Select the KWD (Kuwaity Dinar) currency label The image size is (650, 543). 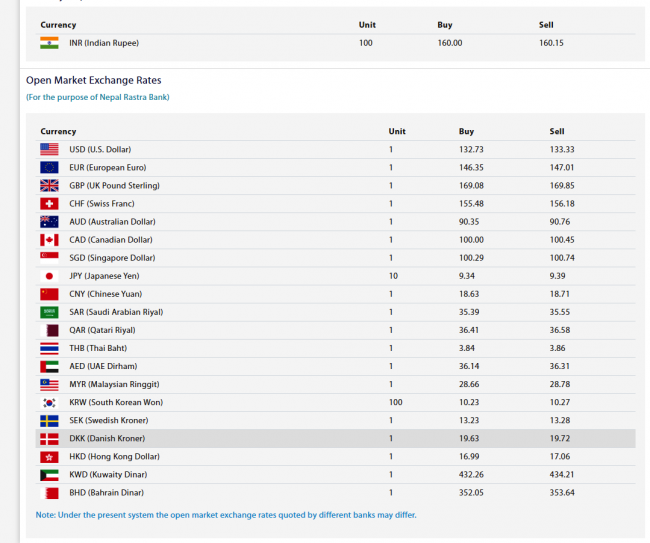[x=107, y=475]
